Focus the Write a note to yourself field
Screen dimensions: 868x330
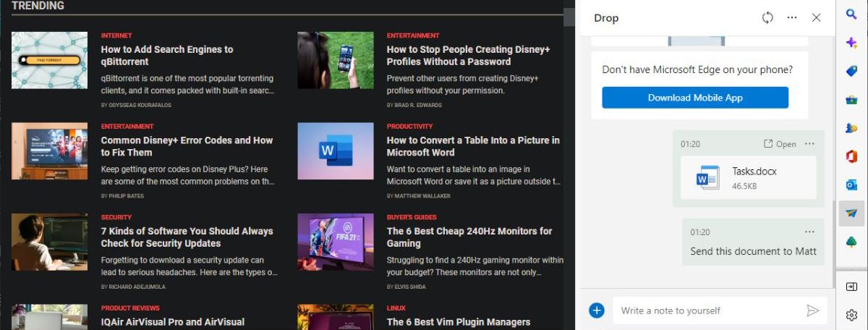709,310
